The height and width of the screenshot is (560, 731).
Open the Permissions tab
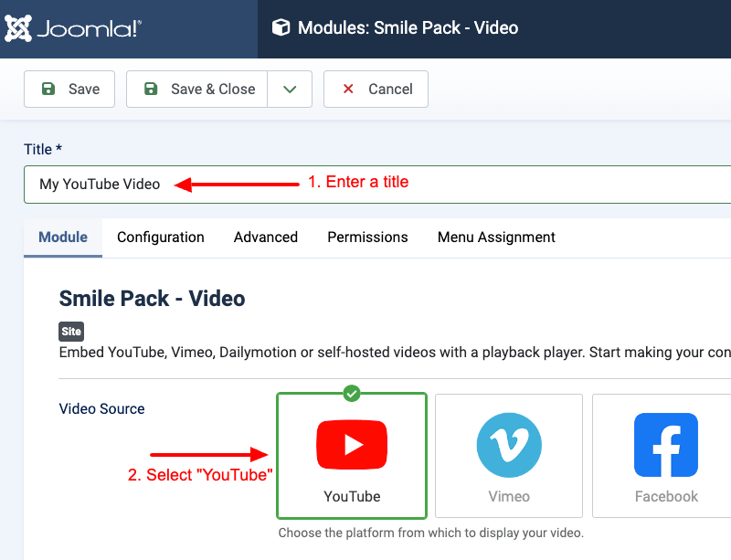coord(368,238)
